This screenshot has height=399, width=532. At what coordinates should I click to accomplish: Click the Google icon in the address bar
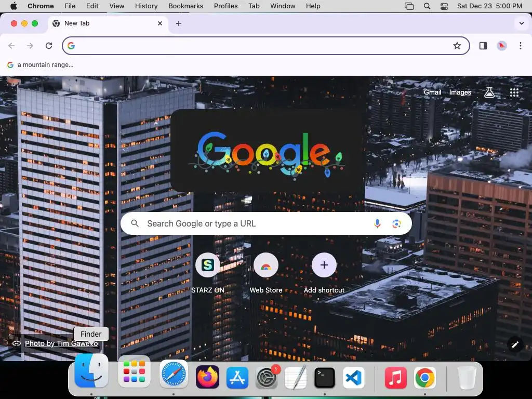pos(71,46)
